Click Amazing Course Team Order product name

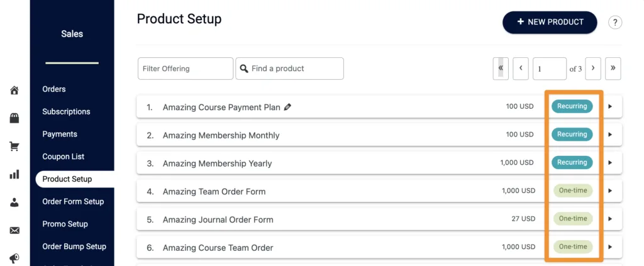click(x=218, y=248)
